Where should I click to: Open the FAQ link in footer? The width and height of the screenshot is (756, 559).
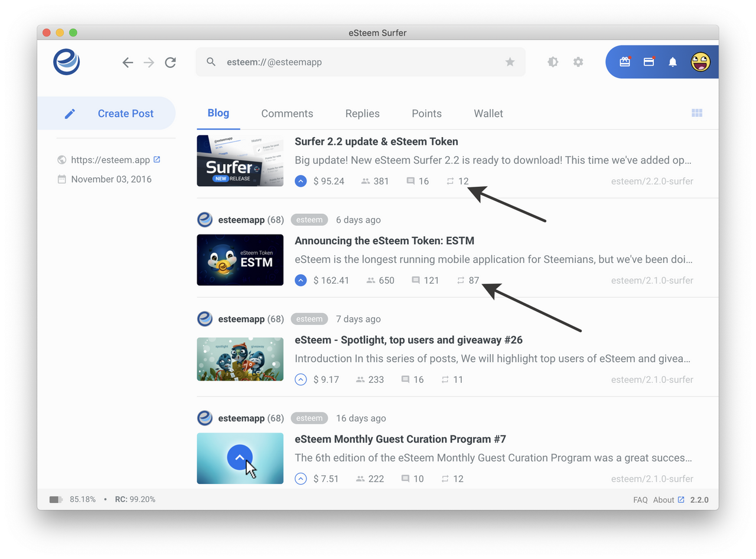(640, 500)
